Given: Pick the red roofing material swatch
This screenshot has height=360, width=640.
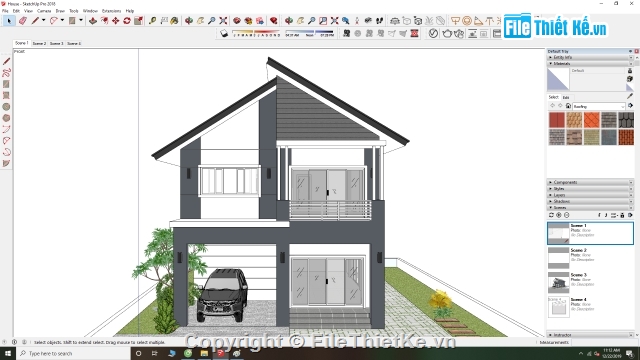Looking at the screenshot, I should (557, 120).
